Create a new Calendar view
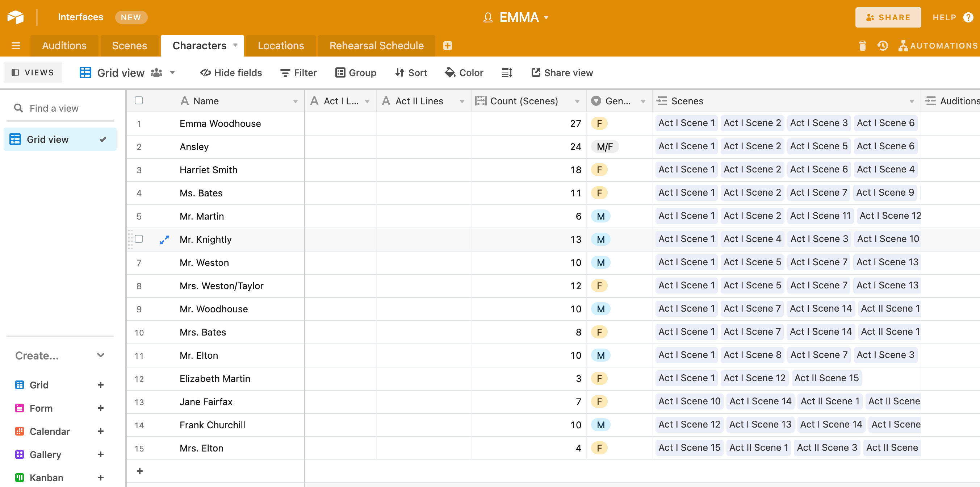 [x=101, y=432]
